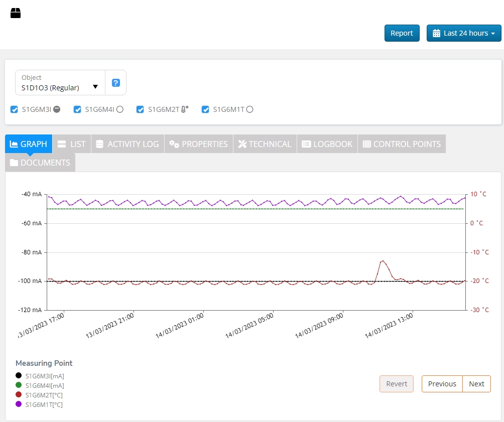Open the Last 24 hours dropdown

[x=464, y=33]
